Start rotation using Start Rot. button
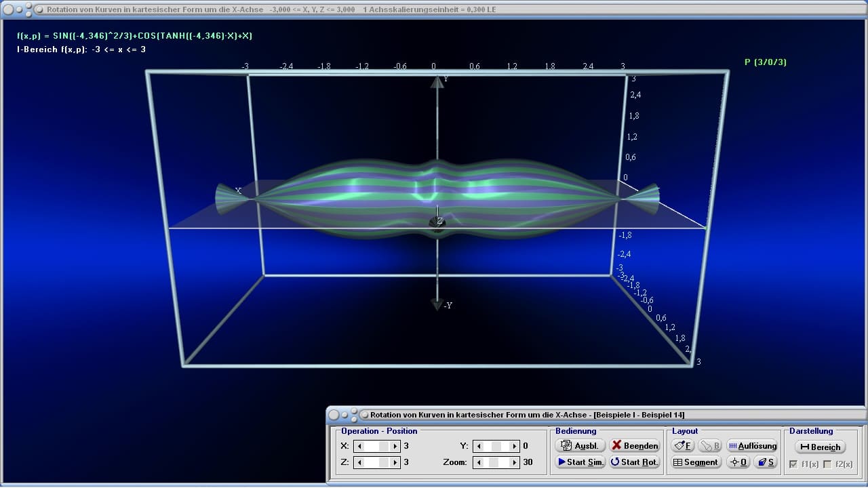This screenshot has height=488, width=868. pyautogui.click(x=634, y=462)
